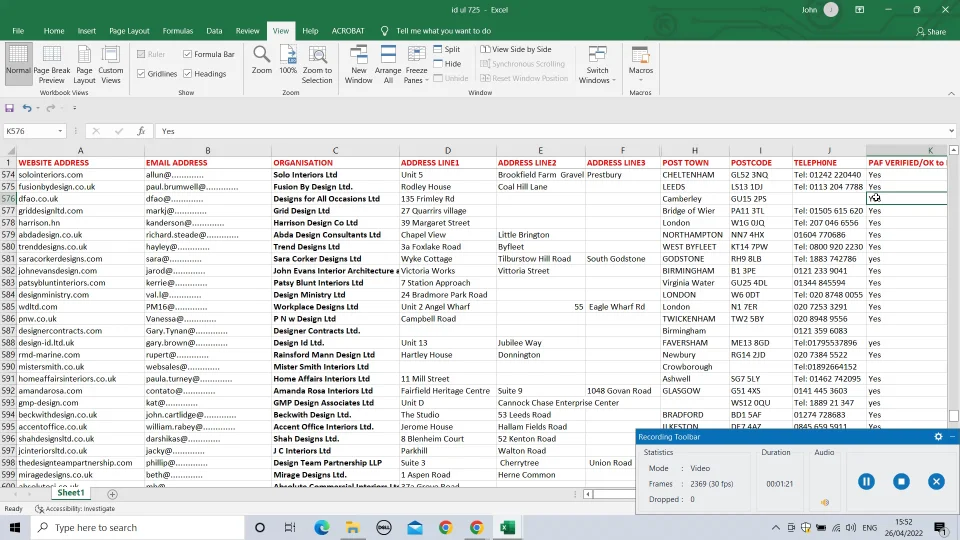Pause the recording in Recording Toolbar
The height and width of the screenshot is (540, 960).
click(866, 481)
